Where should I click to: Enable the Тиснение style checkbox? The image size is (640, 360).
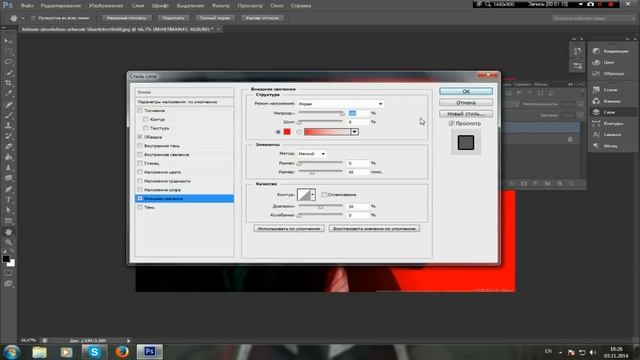(x=140, y=110)
